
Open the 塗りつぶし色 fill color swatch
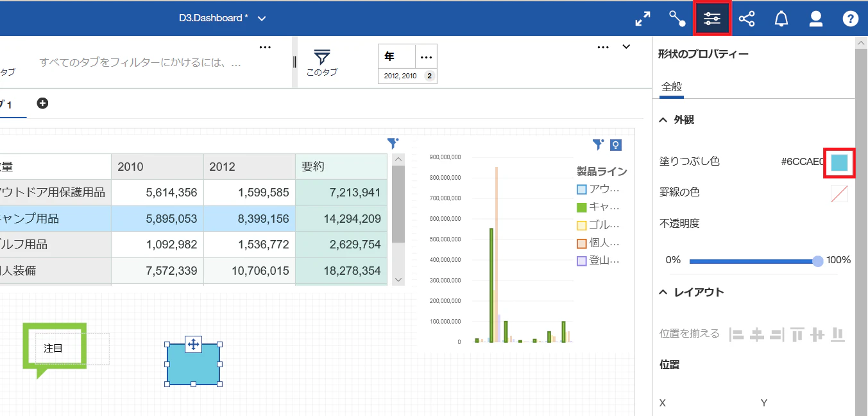[839, 162]
